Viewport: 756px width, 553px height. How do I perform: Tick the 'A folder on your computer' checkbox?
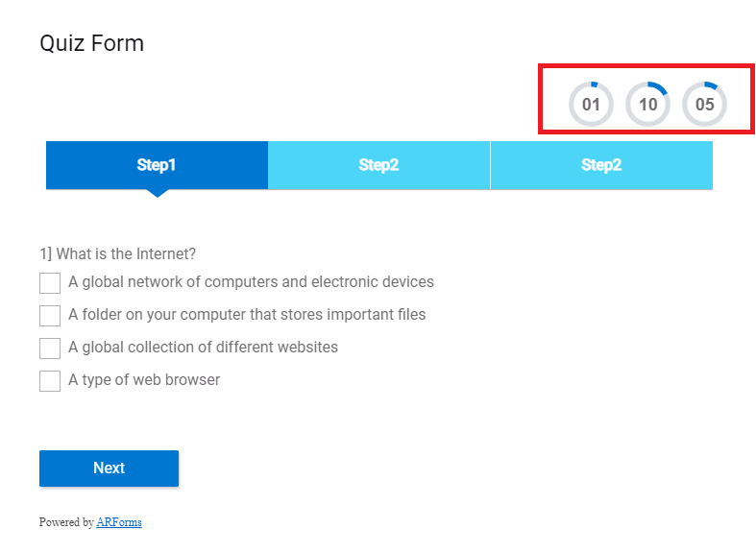click(x=50, y=316)
